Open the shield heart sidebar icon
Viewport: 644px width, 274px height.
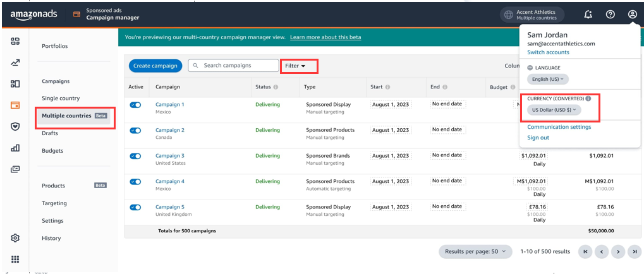[15, 126]
